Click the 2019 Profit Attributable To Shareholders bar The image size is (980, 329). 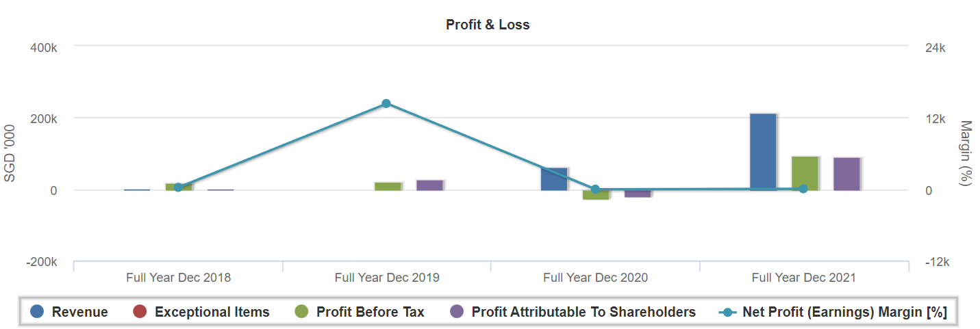coord(429,185)
